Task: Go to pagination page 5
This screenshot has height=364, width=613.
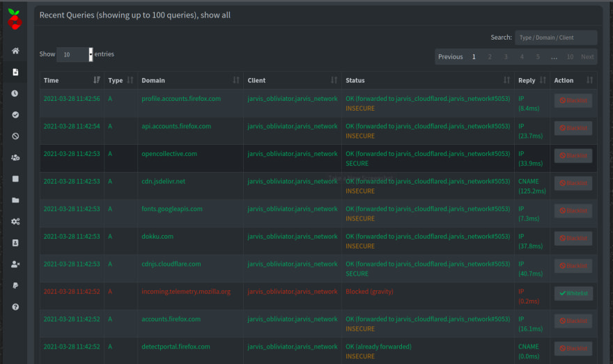Action: click(x=538, y=57)
